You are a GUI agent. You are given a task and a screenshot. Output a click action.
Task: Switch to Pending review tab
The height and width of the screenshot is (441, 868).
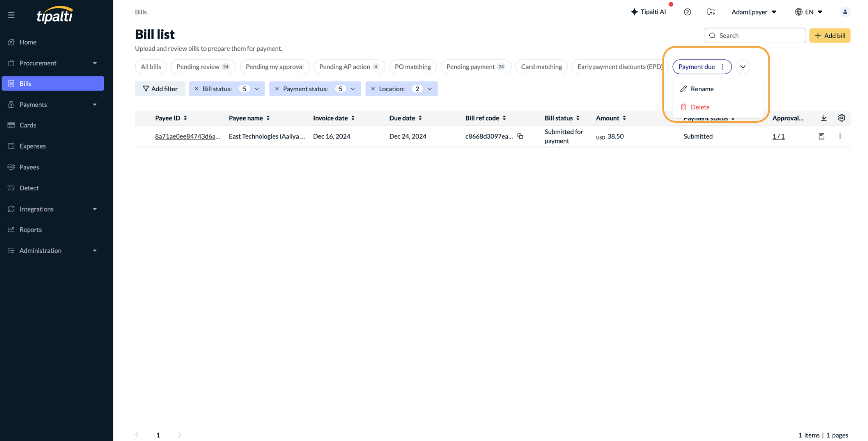click(203, 67)
